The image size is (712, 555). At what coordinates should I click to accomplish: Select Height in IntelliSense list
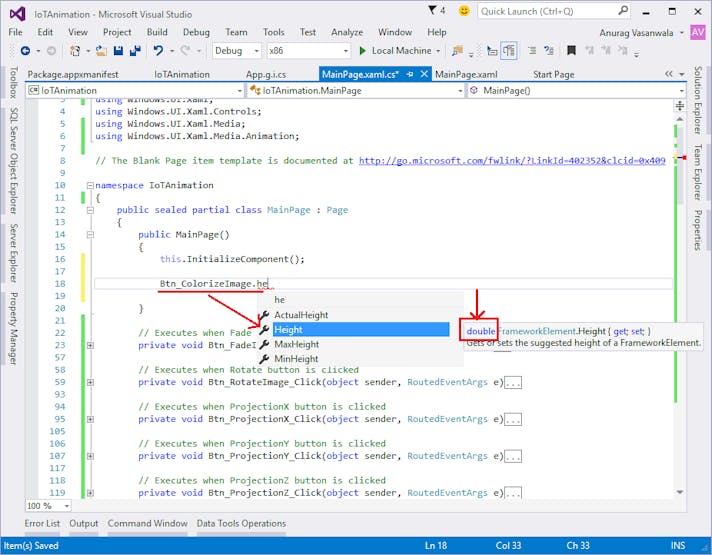361,330
